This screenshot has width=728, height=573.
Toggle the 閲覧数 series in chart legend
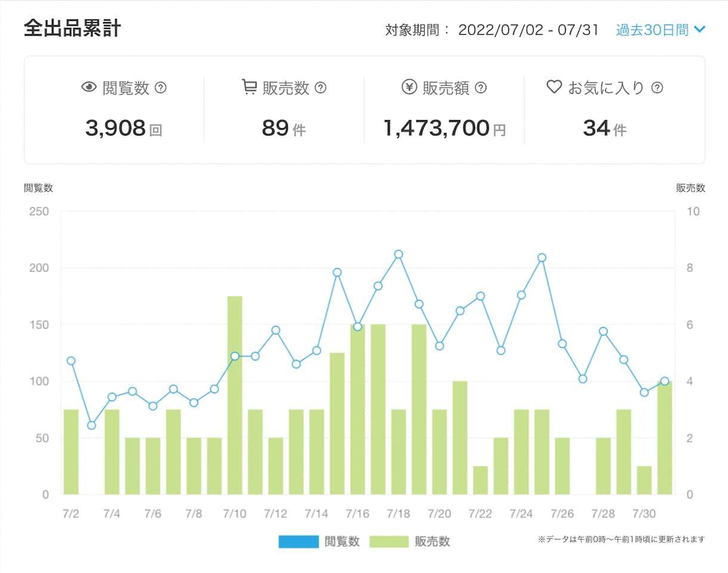tap(319, 541)
